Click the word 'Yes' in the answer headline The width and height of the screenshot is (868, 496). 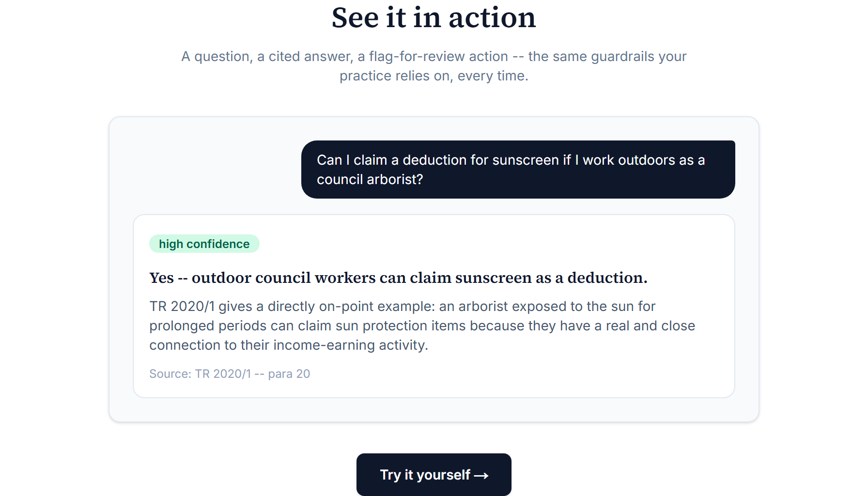(162, 278)
